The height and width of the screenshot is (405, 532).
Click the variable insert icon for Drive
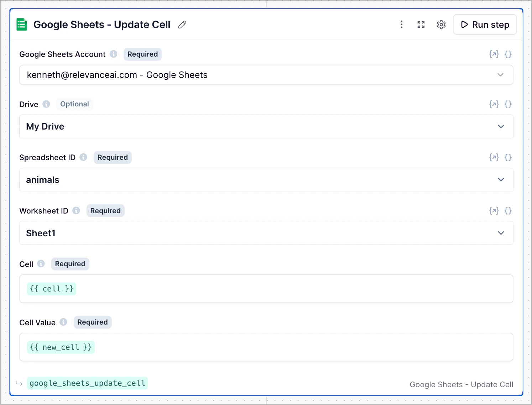pos(494,104)
